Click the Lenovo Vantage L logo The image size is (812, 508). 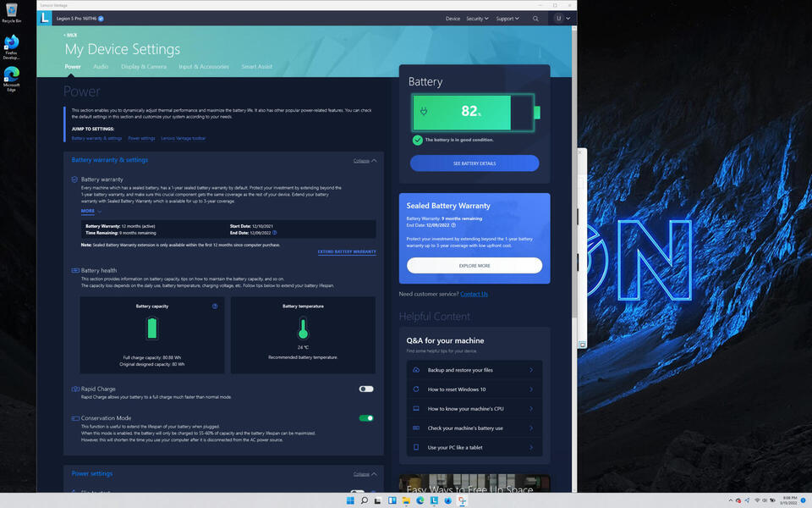(x=45, y=18)
